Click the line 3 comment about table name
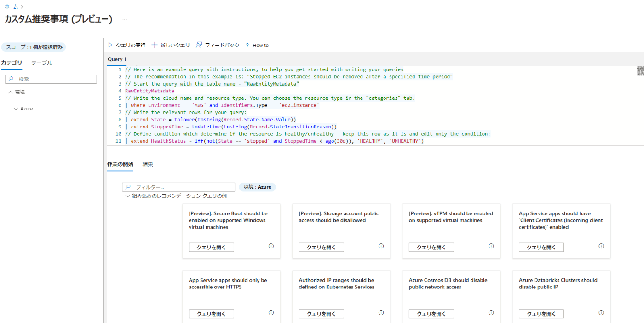This screenshot has height=323, width=644. coord(212,84)
